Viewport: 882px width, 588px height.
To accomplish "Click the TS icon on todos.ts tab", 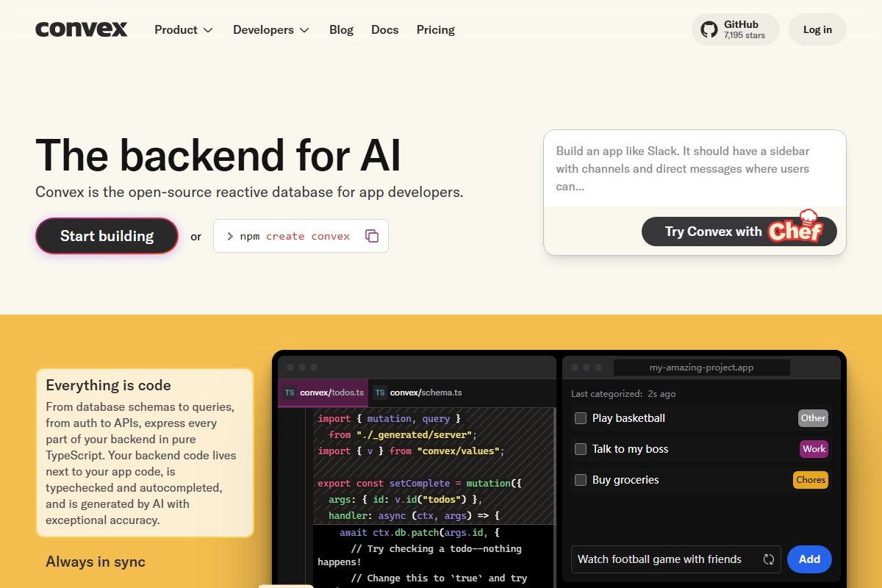I will point(290,392).
